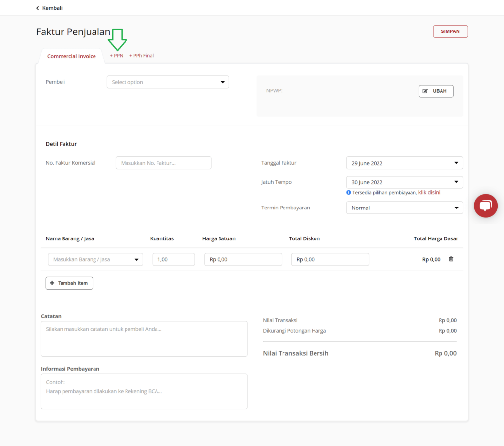Image resolution: width=504 pixels, height=446 pixels.
Task: Click the UBAH edit button
Action: click(x=436, y=91)
